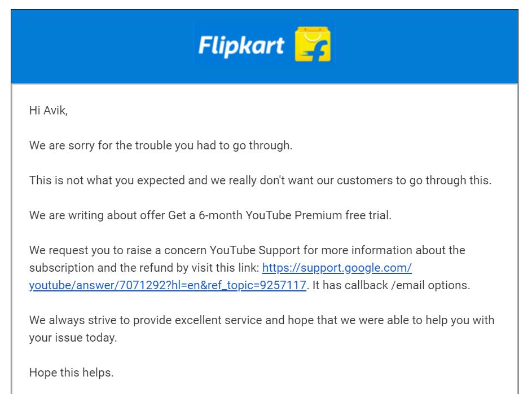Click the 'This is not what you expected' paragraph
This screenshot has height=394, width=532.
pyautogui.click(x=260, y=180)
